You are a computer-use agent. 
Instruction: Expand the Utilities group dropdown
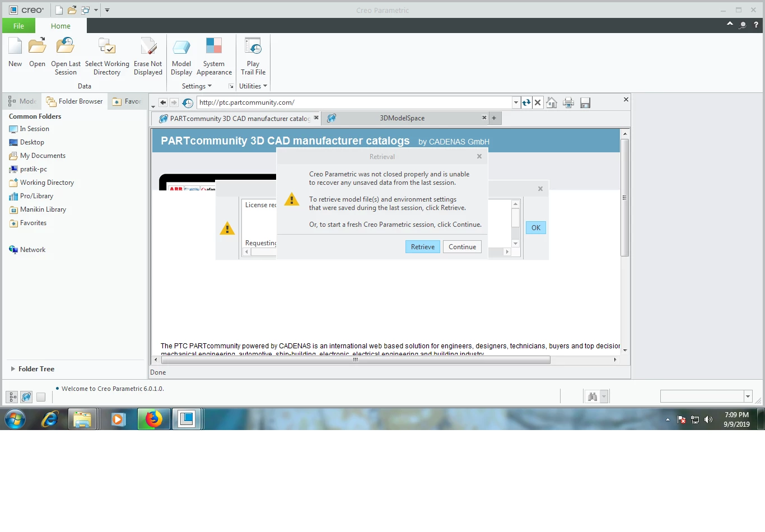tap(253, 86)
